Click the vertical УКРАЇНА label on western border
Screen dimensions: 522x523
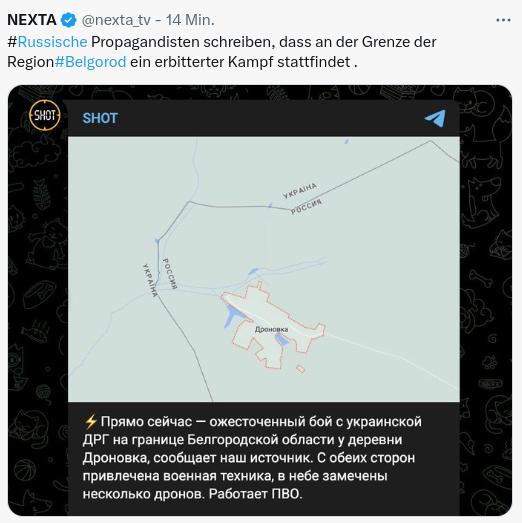[x=150, y=280]
